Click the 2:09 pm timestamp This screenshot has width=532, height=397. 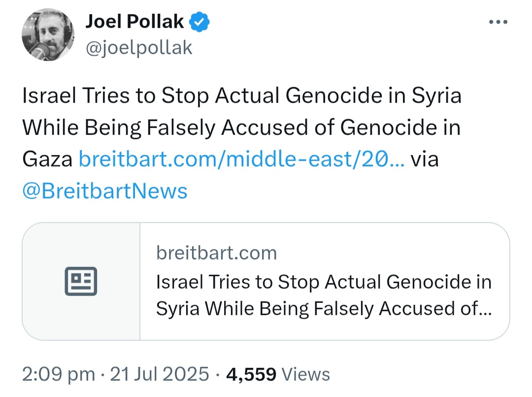(59, 374)
